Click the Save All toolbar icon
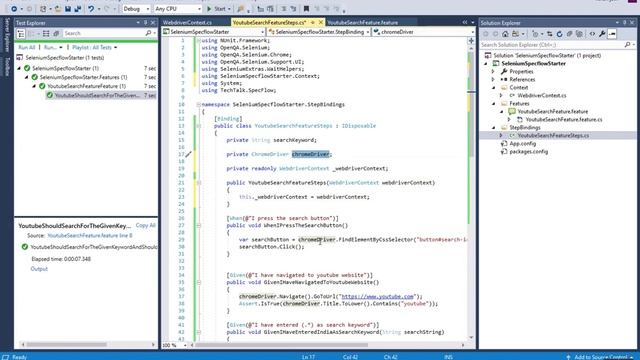 [x=78, y=9]
